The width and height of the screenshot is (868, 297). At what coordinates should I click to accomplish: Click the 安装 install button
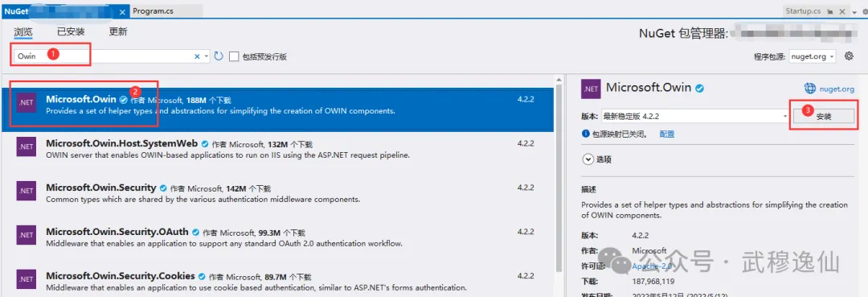[x=824, y=117]
